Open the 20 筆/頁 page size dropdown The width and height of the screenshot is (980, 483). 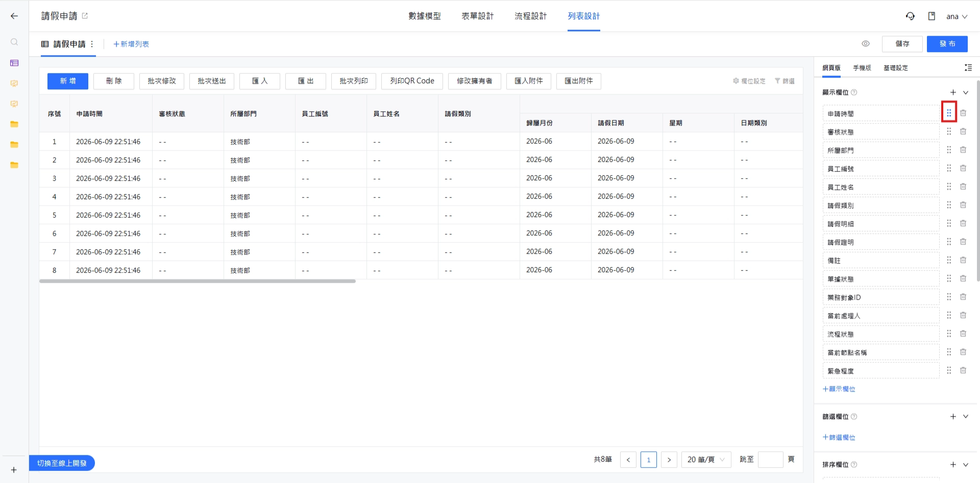click(x=706, y=460)
